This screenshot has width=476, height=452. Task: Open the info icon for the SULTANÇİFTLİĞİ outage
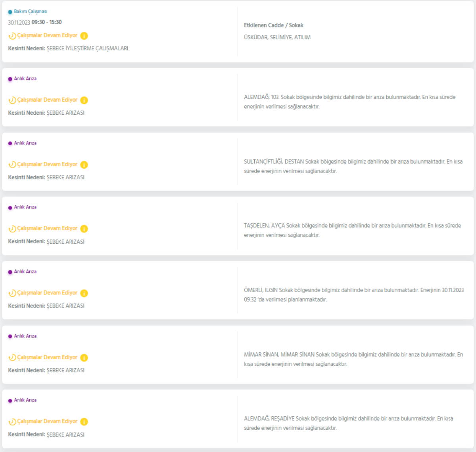click(x=84, y=165)
